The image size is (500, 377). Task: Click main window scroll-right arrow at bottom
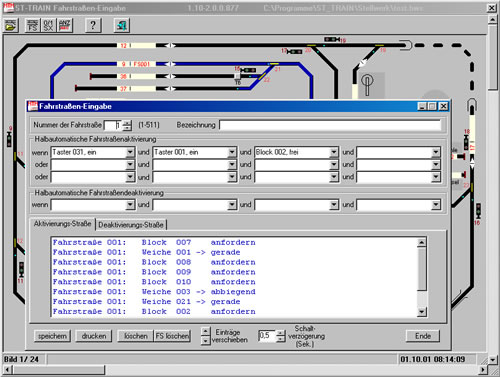[482, 369]
